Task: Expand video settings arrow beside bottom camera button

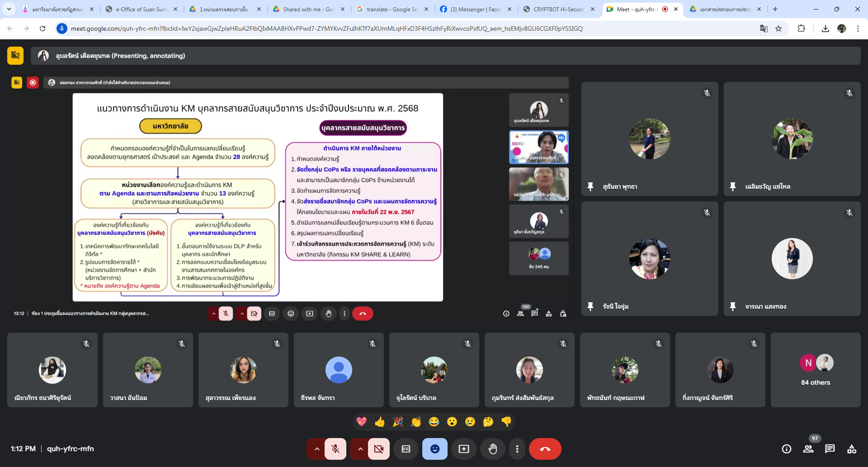Action: [x=360, y=449]
